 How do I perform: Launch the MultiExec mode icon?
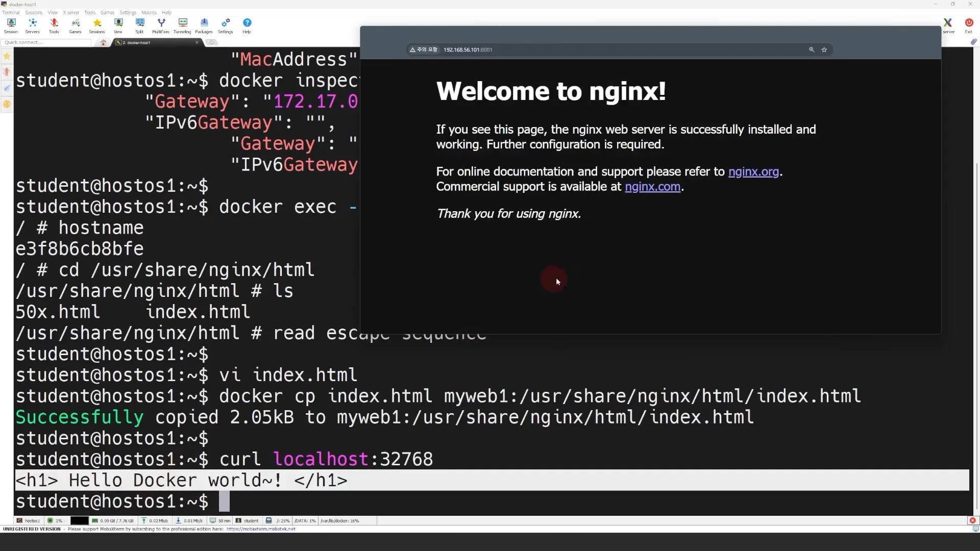[161, 26]
